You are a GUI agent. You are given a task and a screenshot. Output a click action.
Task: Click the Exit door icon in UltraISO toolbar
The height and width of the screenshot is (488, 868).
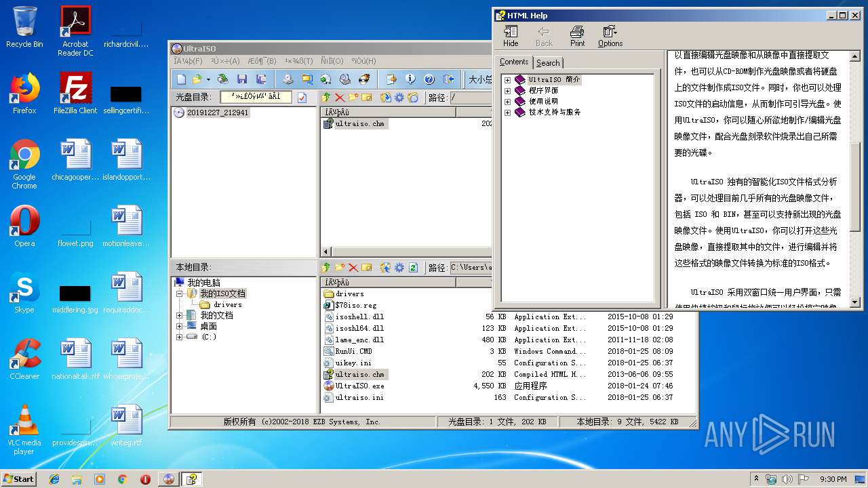pos(448,79)
